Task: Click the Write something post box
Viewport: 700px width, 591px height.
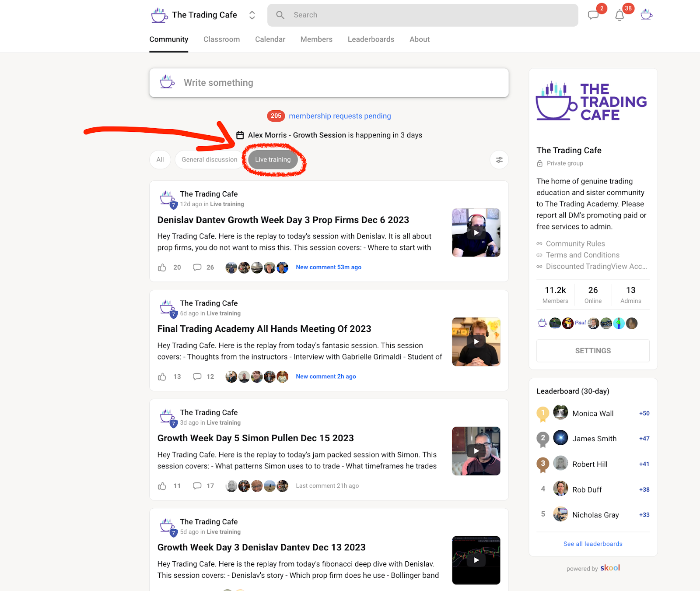Action: (329, 83)
